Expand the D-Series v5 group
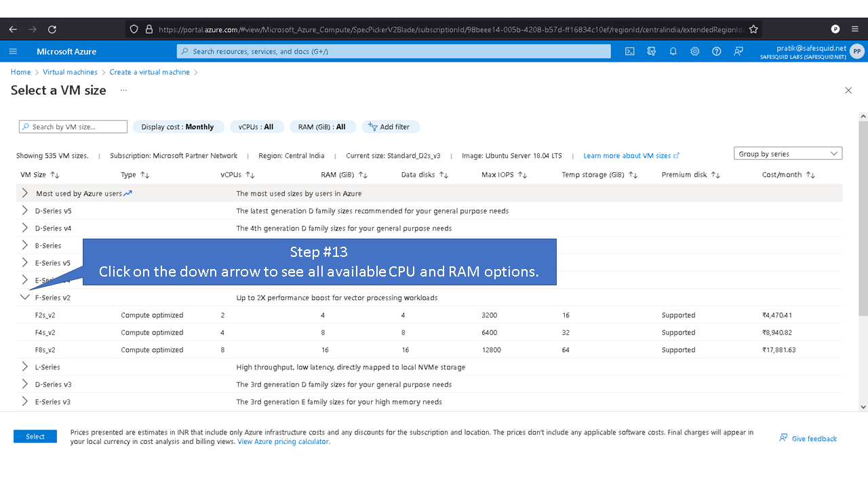Screen dimensions: 868x488 [25, 211]
